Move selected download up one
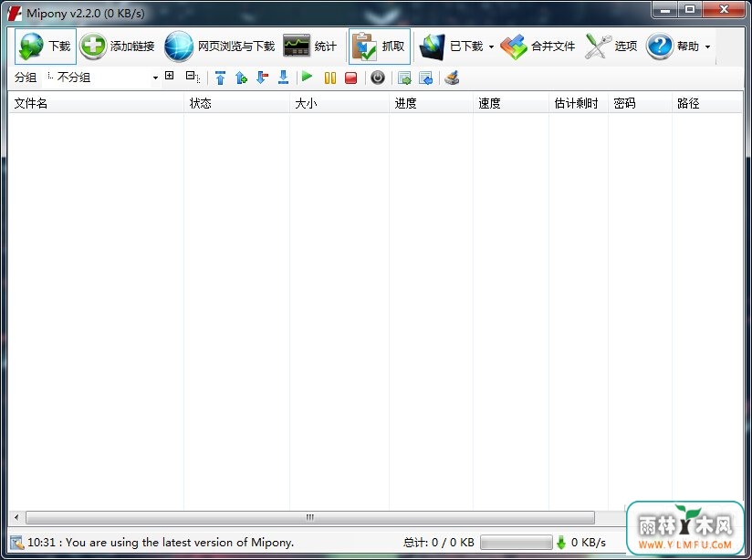This screenshot has height=560, width=752. coord(241,78)
